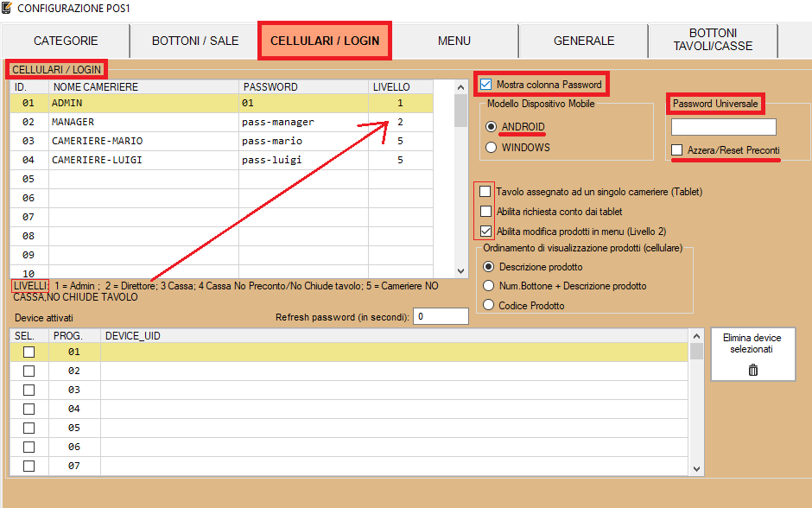Click the Refresh password seconds field
Image resolution: width=812 pixels, height=508 pixels.
click(x=441, y=316)
